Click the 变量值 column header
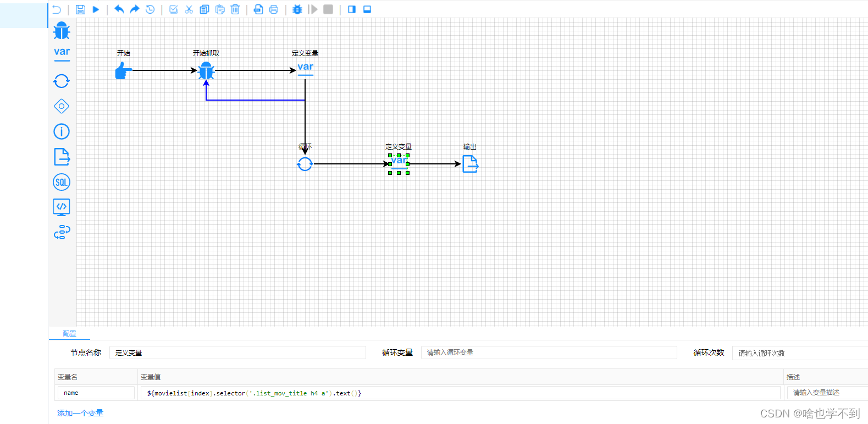 (x=151, y=377)
